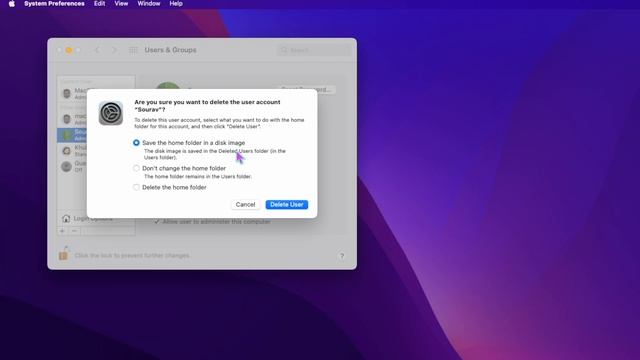Select the highlighted Sourav user row

[x=72, y=135]
